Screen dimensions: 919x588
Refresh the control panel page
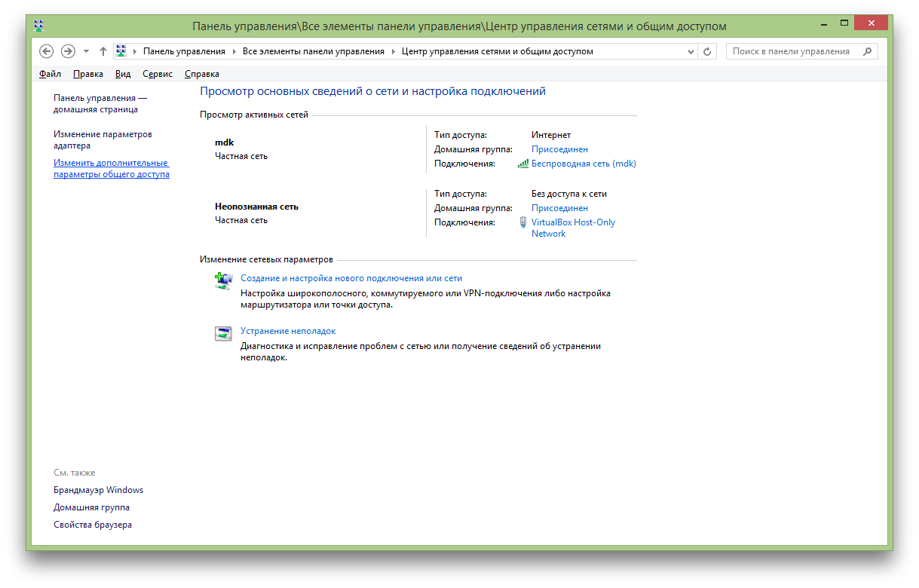tap(707, 51)
